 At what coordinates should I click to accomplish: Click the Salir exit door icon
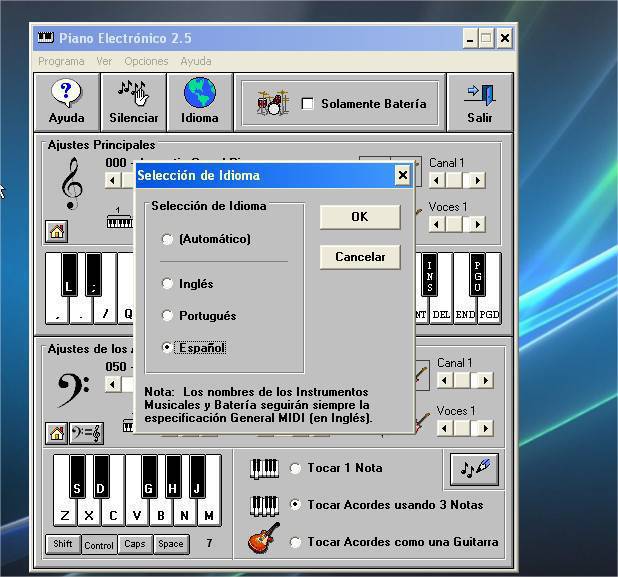click(x=479, y=94)
